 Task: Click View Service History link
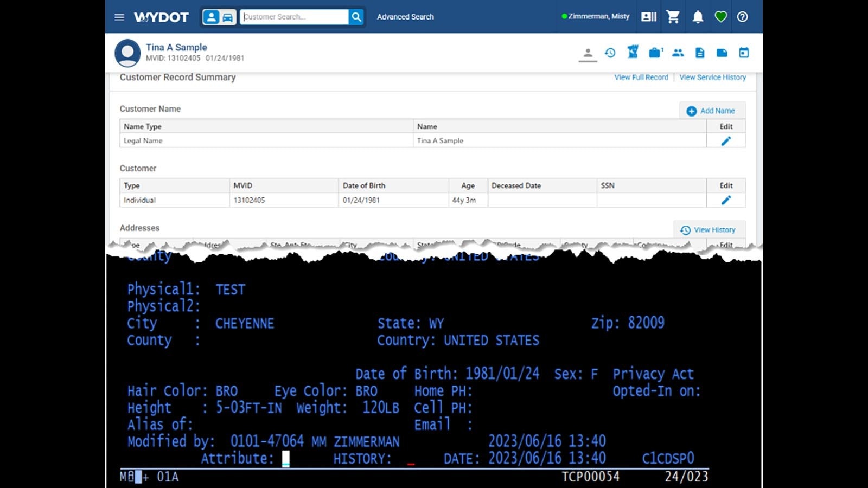pos(712,78)
